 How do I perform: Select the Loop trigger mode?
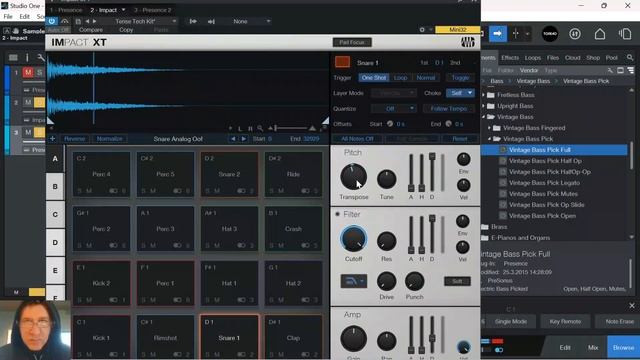(400, 78)
